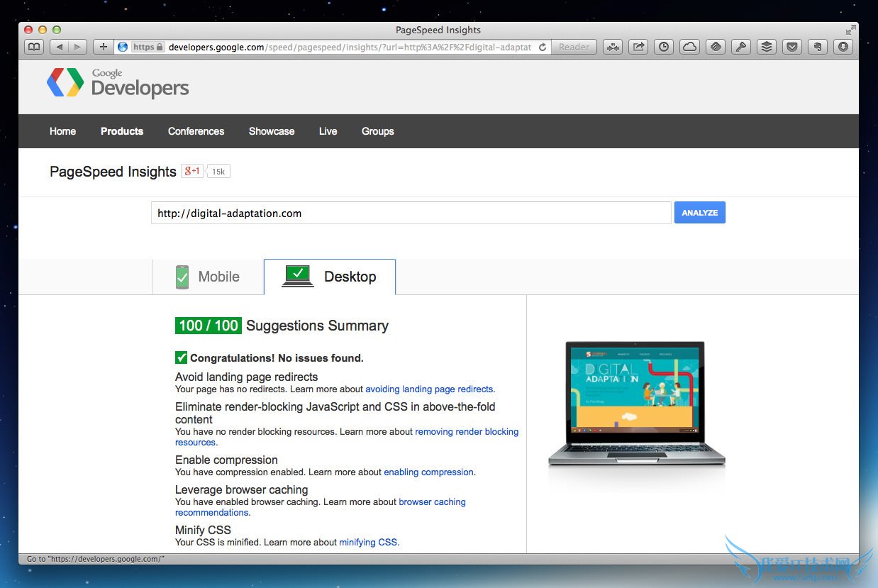Click the Google +1 button
878x588 pixels.
tap(192, 171)
